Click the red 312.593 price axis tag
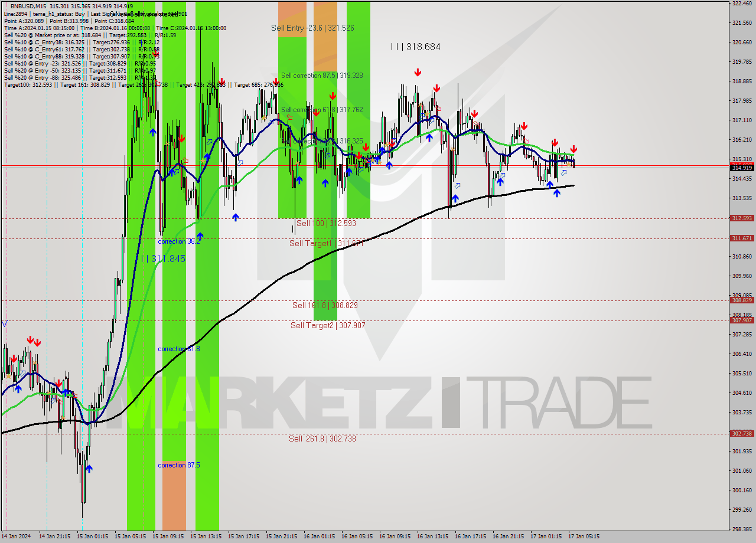The width and height of the screenshot is (756, 543). coord(742,218)
